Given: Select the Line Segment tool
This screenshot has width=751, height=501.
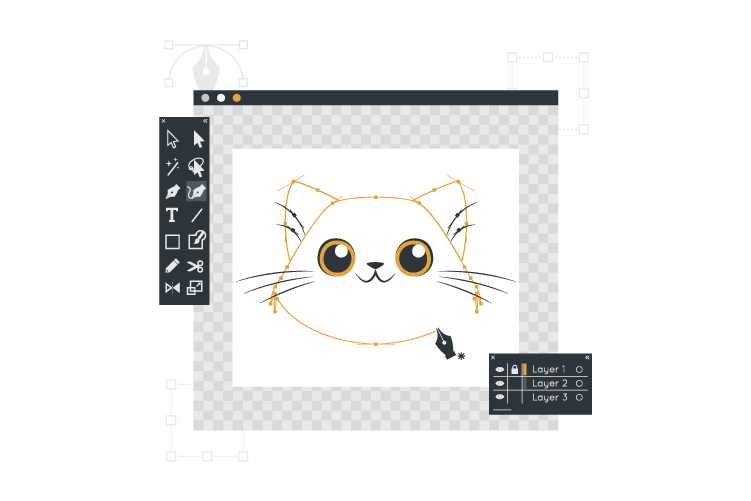Looking at the screenshot, I should click(196, 216).
